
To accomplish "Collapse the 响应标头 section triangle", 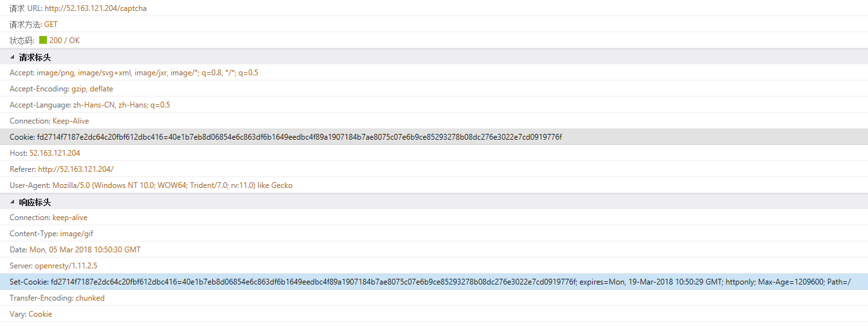I will 12,202.
